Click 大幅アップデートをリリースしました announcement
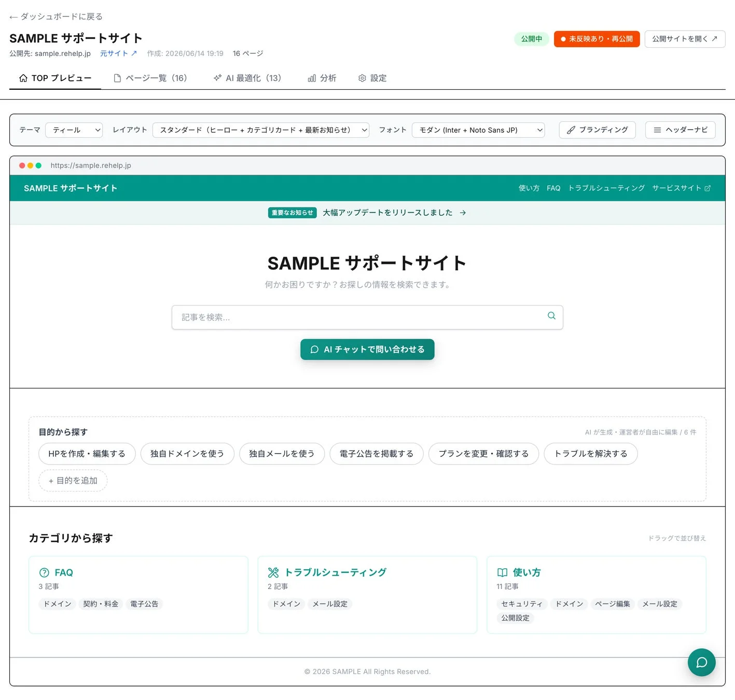 pos(387,213)
